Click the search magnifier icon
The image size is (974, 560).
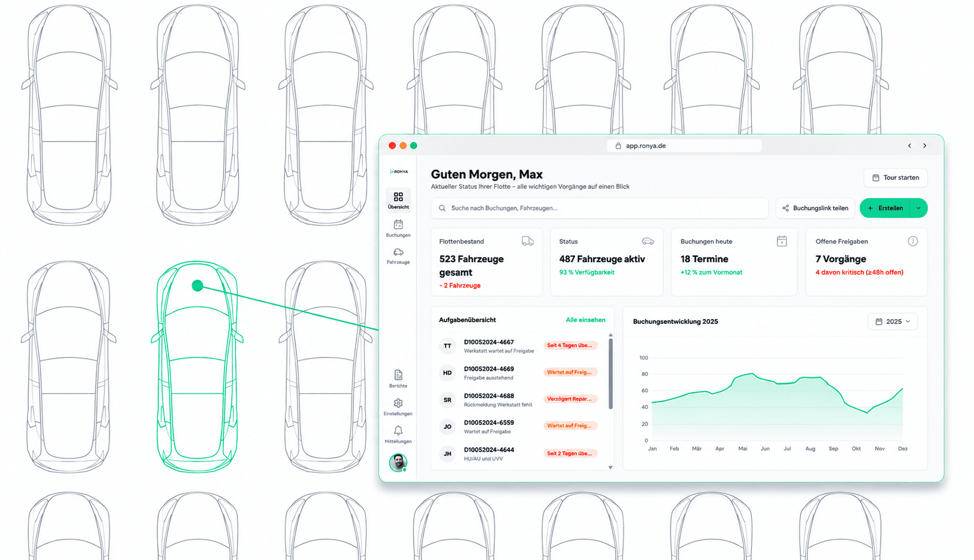pyautogui.click(x=443, y=208)
